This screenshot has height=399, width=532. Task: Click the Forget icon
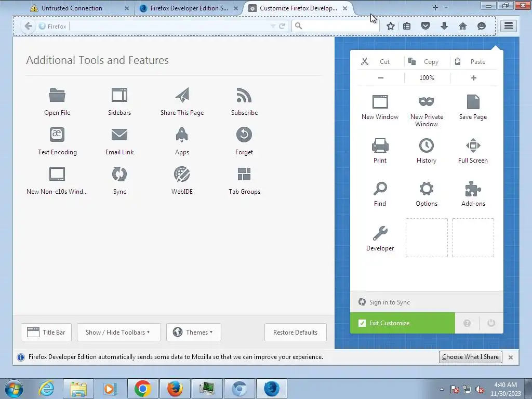click(x=244, y=135)
